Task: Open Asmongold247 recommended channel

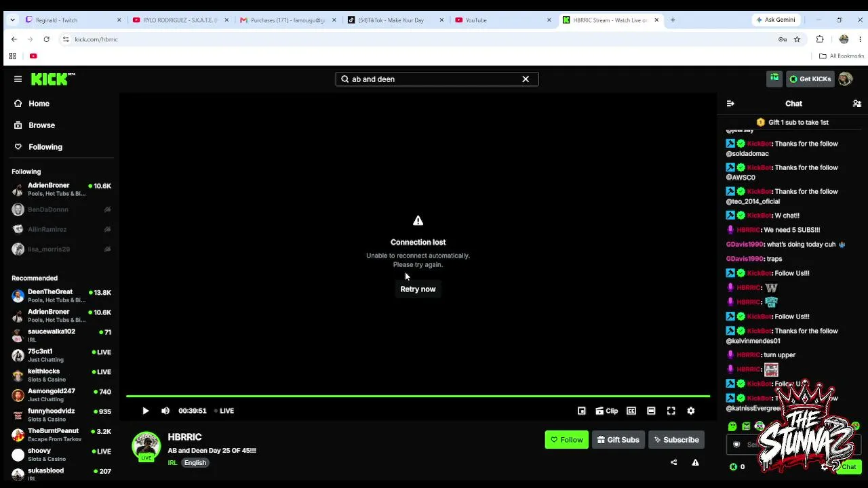Action: pos(61,395)
